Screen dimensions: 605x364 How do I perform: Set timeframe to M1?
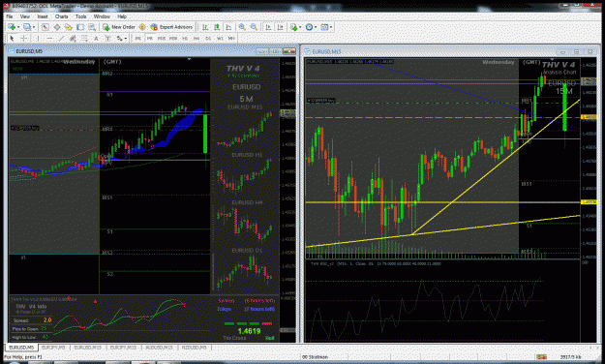[137, 38]
